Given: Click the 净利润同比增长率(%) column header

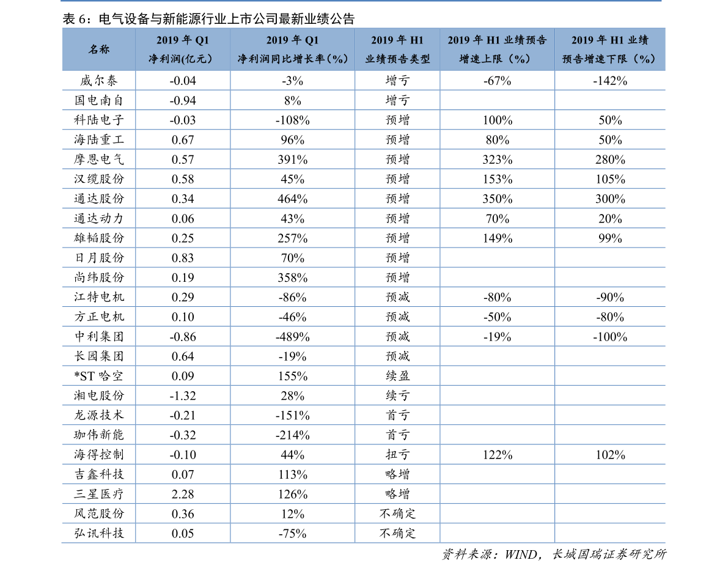Looking at the screenshot, I should click(292, 50).
